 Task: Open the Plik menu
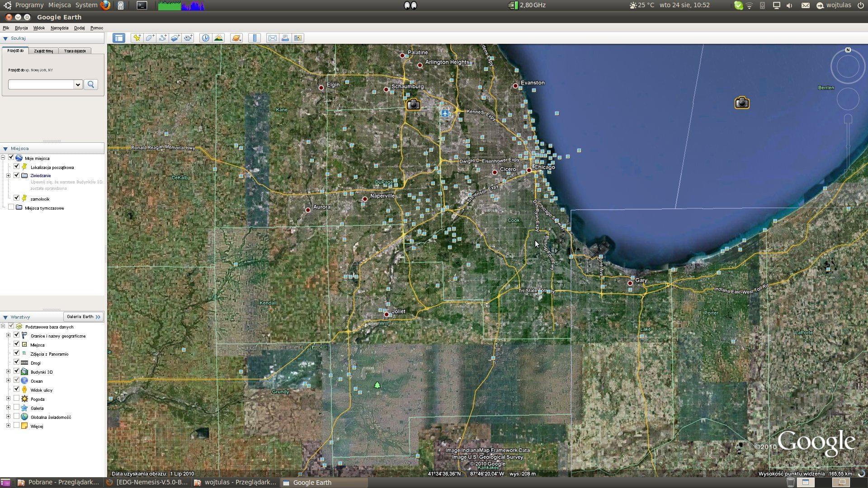6,28
